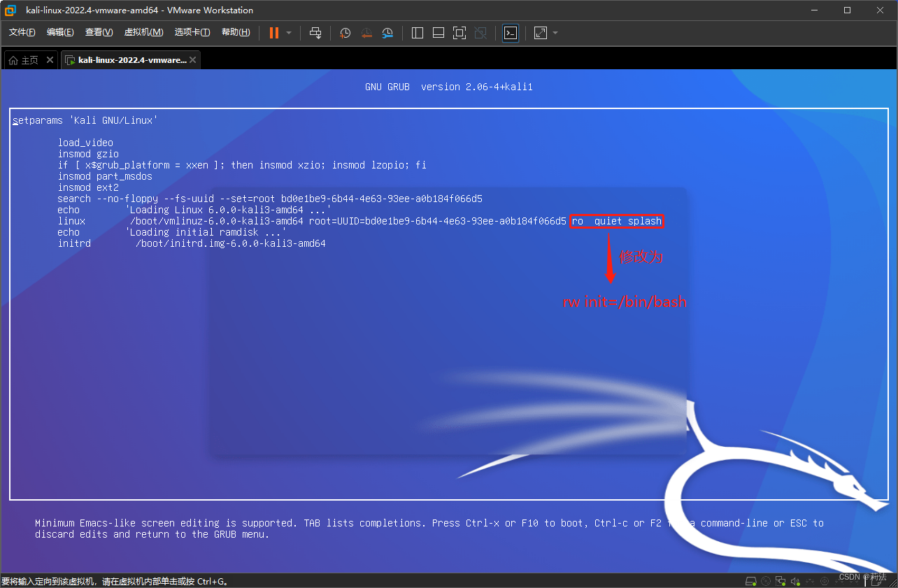The height and width of the screenshot is (588, 898).
Task: Click the Unity mode toolbar icon
Action: point(480,33)
